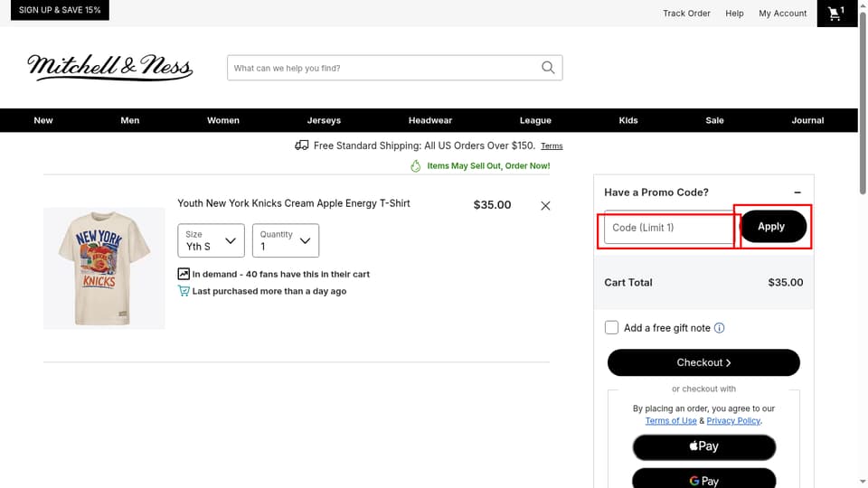Click the Cart Total $35.00 amount

point(785,282)
